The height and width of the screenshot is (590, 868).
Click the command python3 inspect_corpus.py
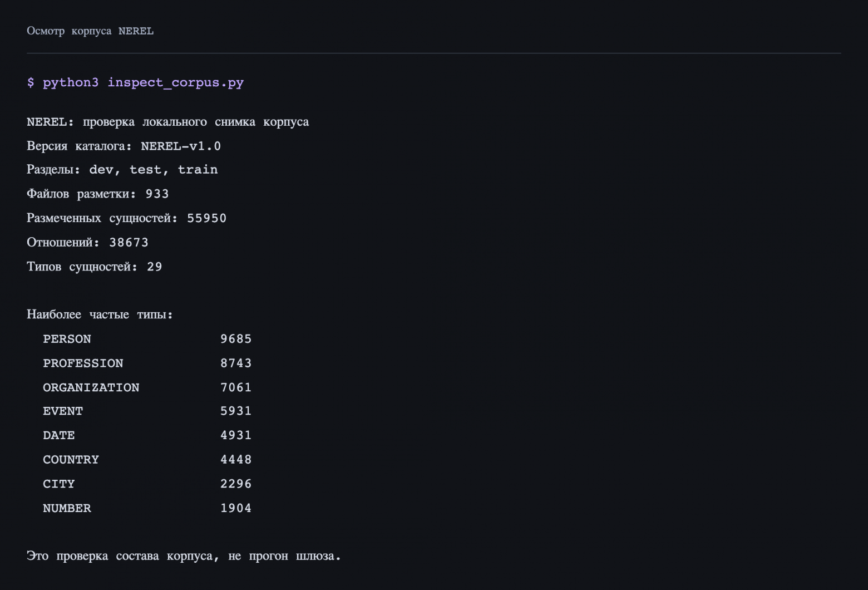coord(143,82)
